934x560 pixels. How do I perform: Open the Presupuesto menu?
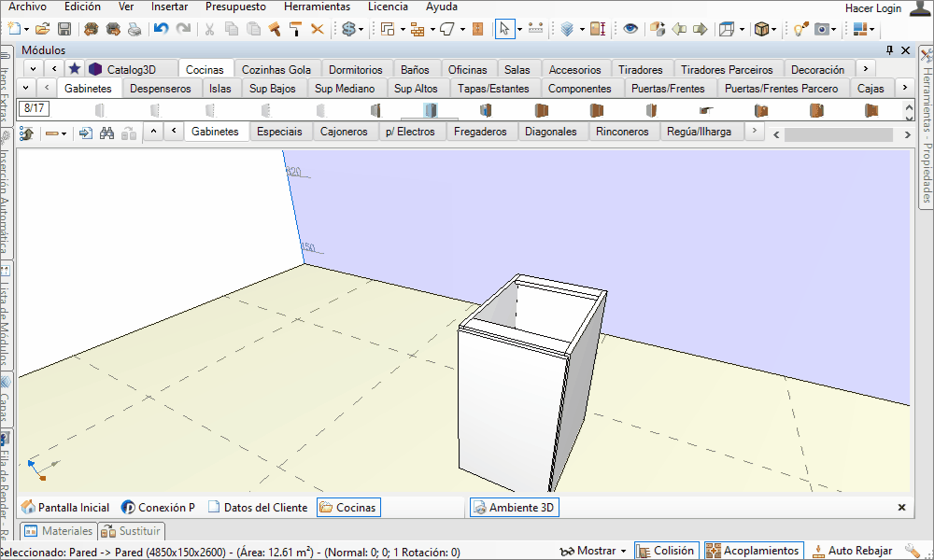(235, 7)
